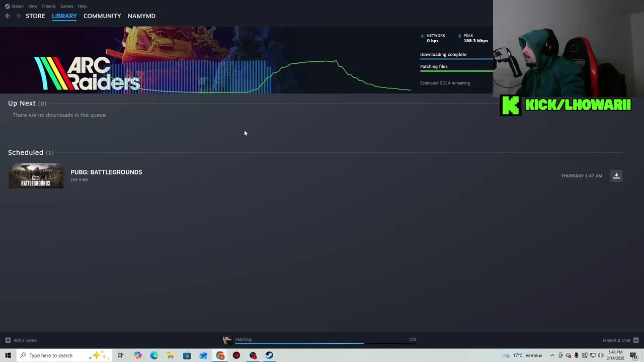644x362 pixels.
Task: Open the COMMUNITY tab
Action: tap(102, 16)
